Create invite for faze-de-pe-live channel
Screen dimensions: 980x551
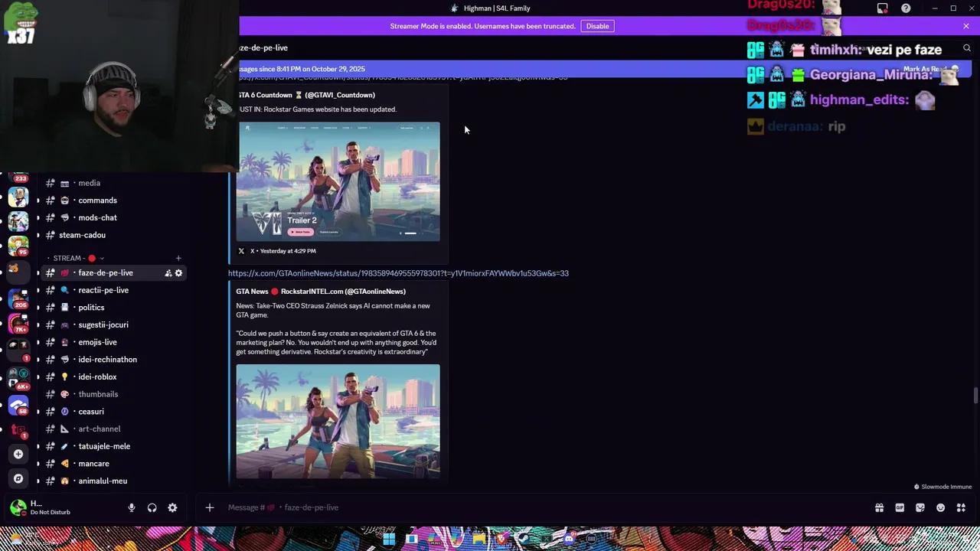point(168,273)
